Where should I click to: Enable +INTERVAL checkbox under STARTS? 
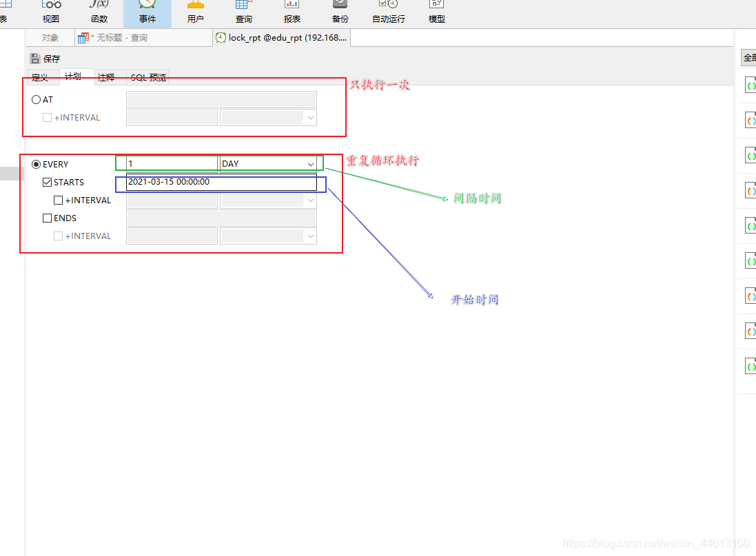pyautogui.click(x=59, y=200)
